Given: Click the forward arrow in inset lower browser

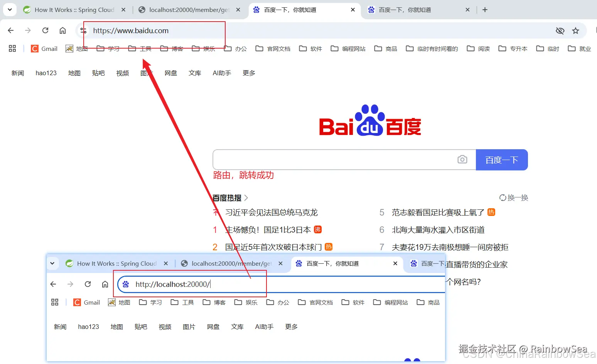Looking at the screenshot, I should pyautogui.click(x=70, y=284).
